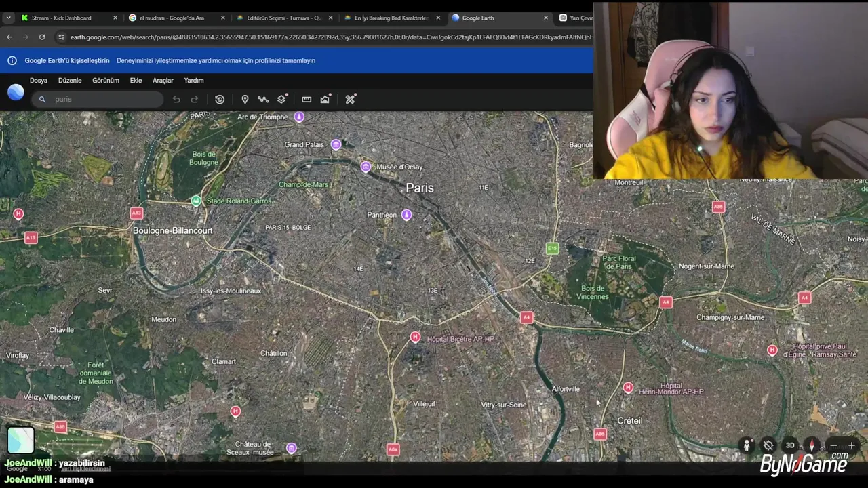Switch to En İyi Breaking Bad tab

(391, 18)
